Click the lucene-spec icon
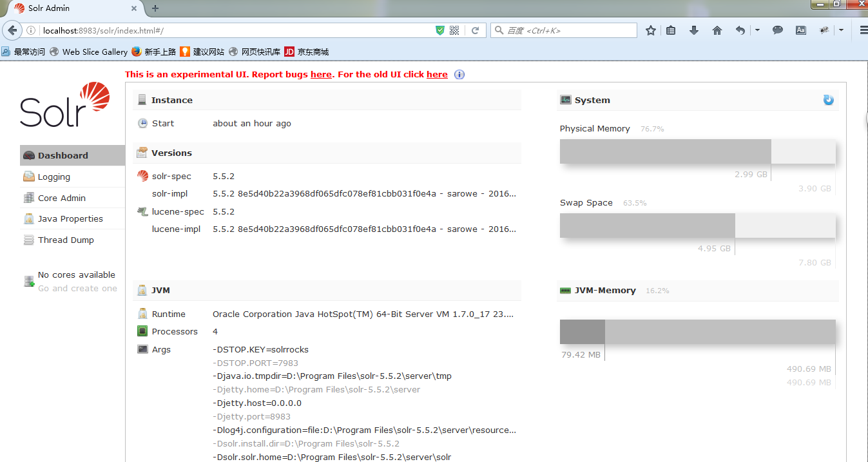This screenshot has height=462, width=868. (x=142, y=211)
